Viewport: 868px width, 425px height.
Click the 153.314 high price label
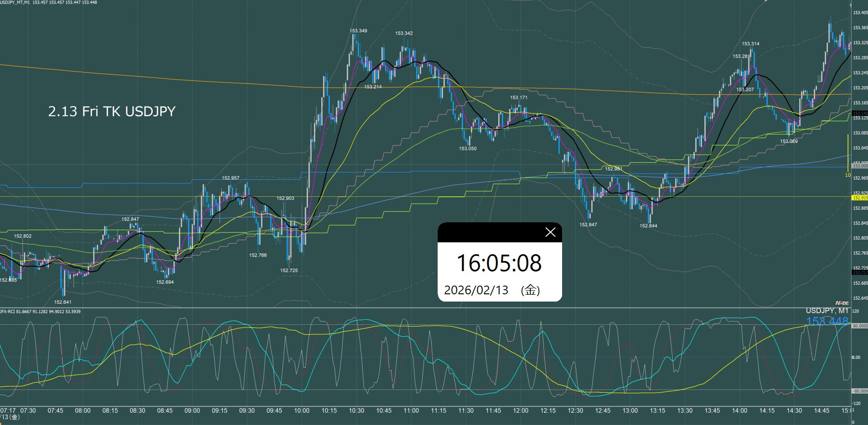click(750, 44)
